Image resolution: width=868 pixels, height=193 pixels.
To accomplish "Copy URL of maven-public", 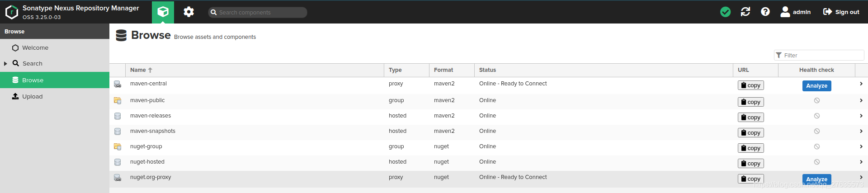I will coord(751,102).
